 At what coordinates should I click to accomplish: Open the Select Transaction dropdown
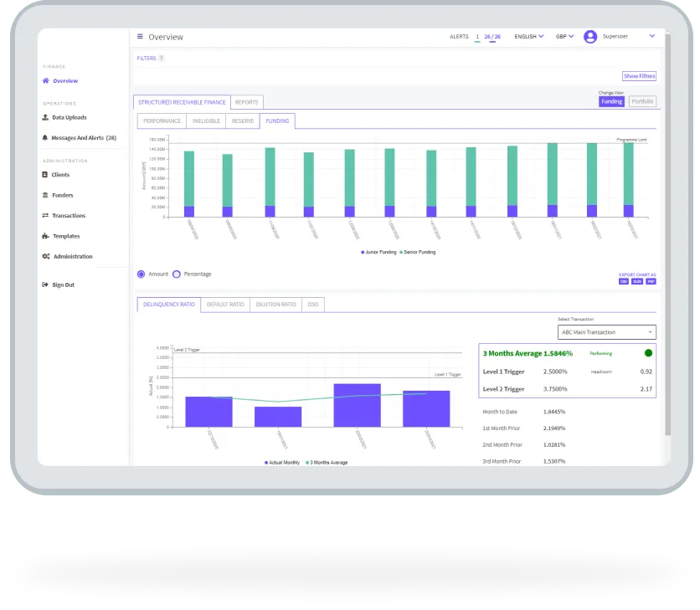click(608, 332)
